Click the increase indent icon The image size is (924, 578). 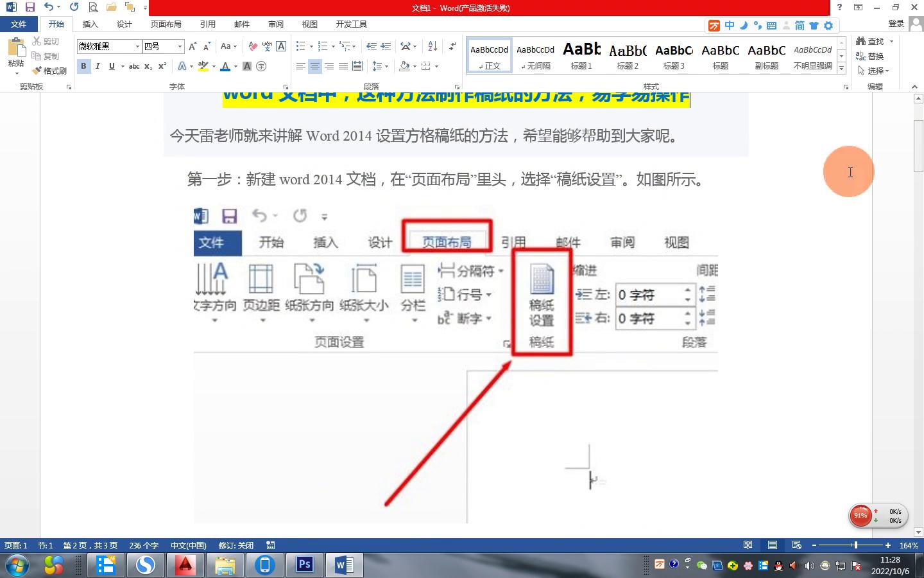click(386, 46)
